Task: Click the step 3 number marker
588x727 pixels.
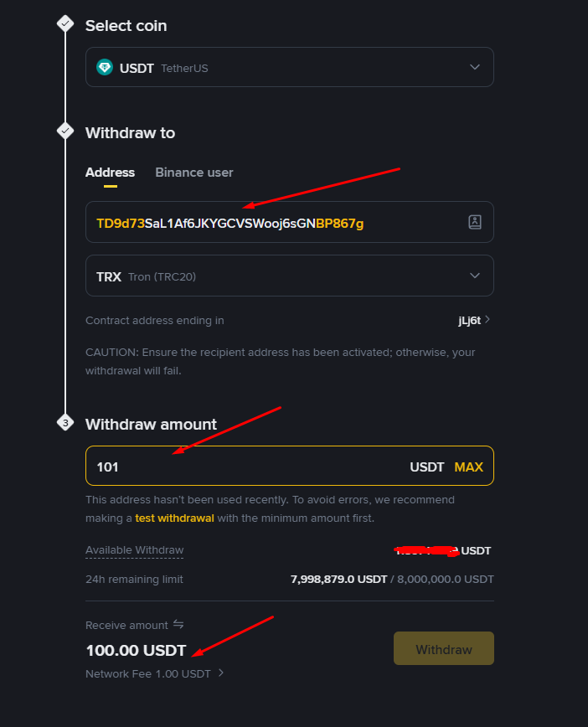Action: [65, 423]
